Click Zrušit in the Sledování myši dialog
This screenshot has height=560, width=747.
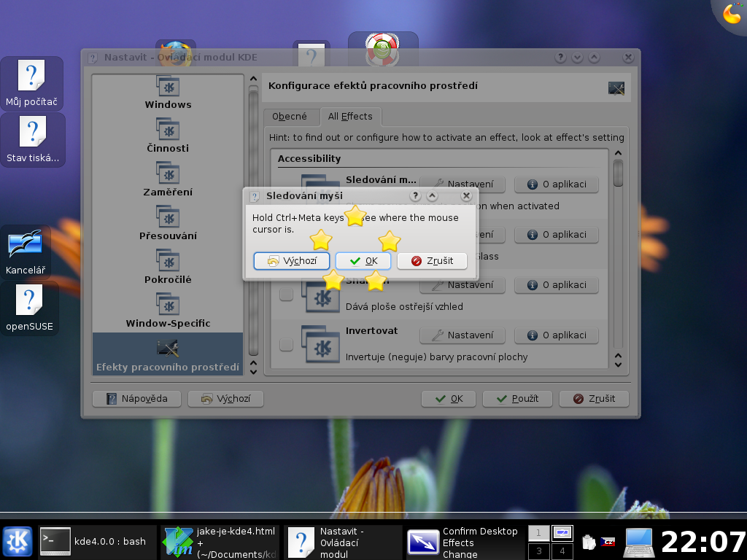pyautogui.click(x=432, y=261)
